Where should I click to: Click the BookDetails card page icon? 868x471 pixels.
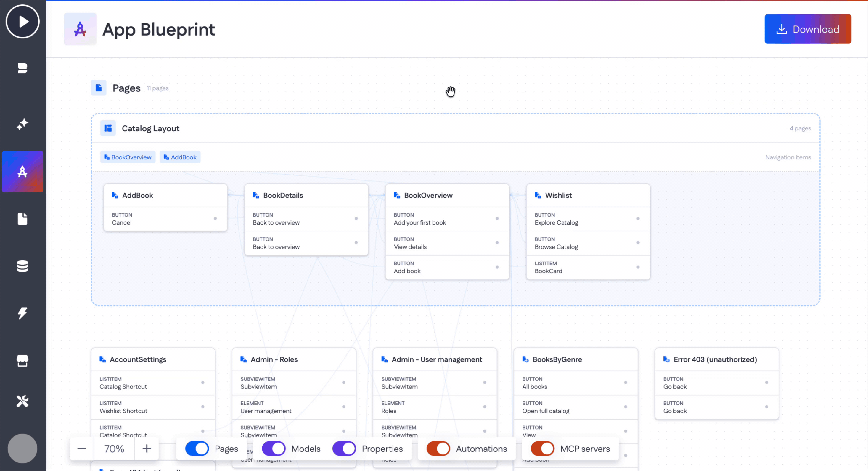(x=256, y=195)
